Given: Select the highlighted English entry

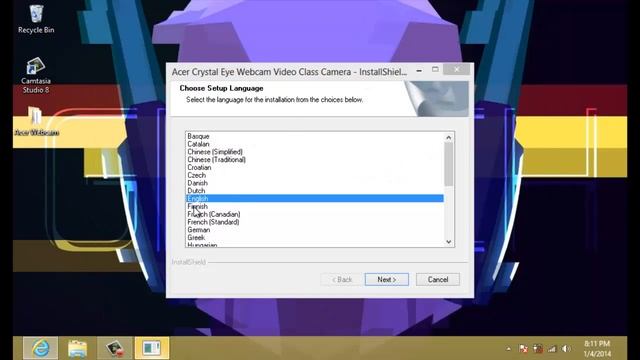Looking at the screenshot, I should coord(315,198).
